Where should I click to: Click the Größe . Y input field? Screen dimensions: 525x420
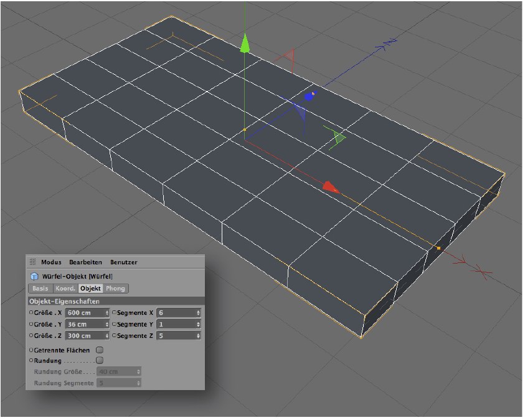pyautogui.click(x=84, y=324)
